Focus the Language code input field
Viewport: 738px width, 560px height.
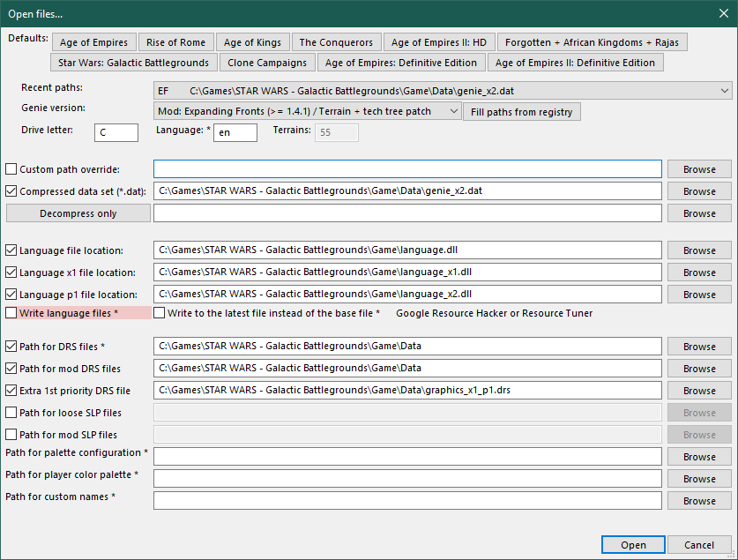(235, 132)
